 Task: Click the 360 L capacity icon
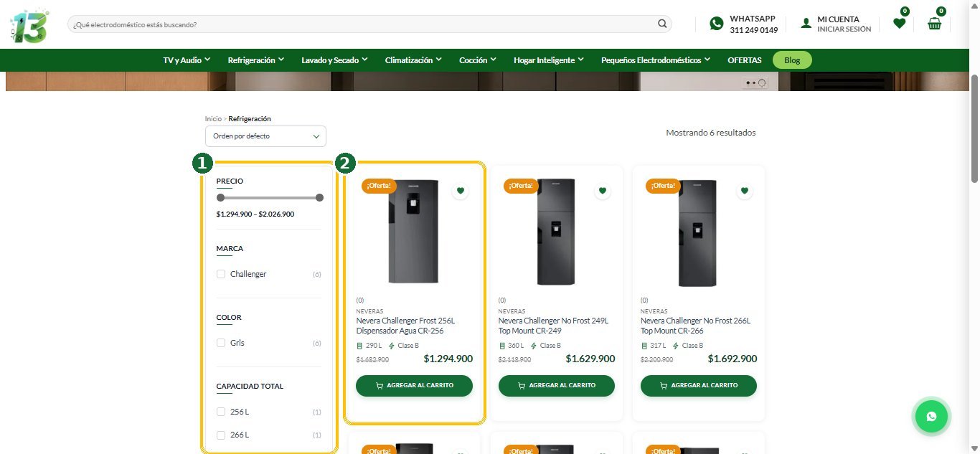[501, 346]
